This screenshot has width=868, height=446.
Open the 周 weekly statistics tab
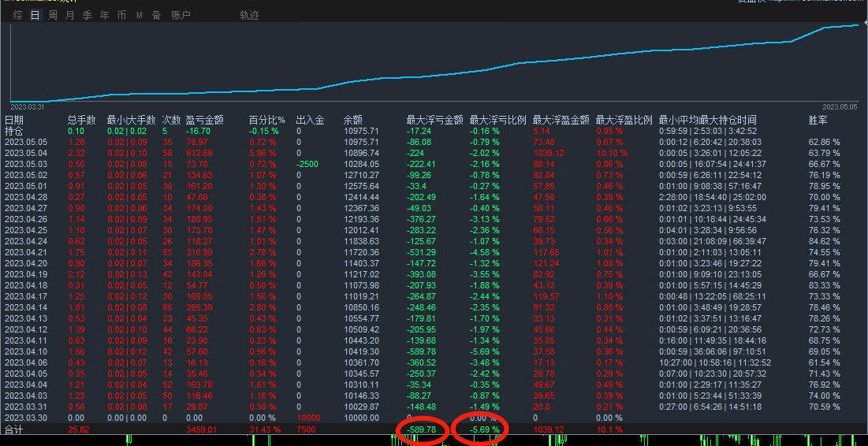click(x=52, y=16)
